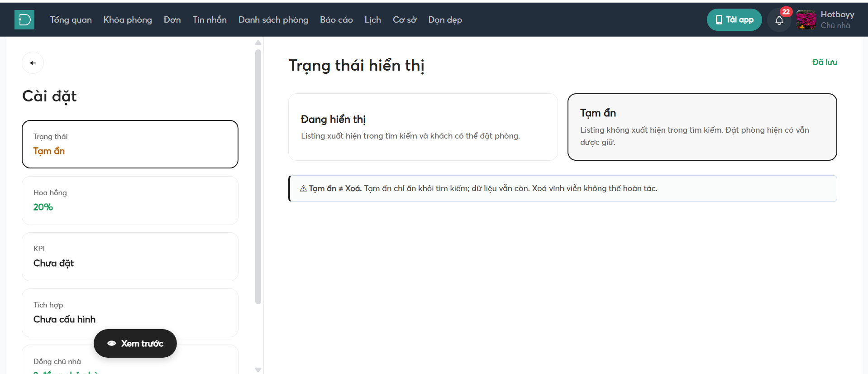Open the Tổng quan menu
The height and width of the screenshot is (374, 868).
click(71, 20)
